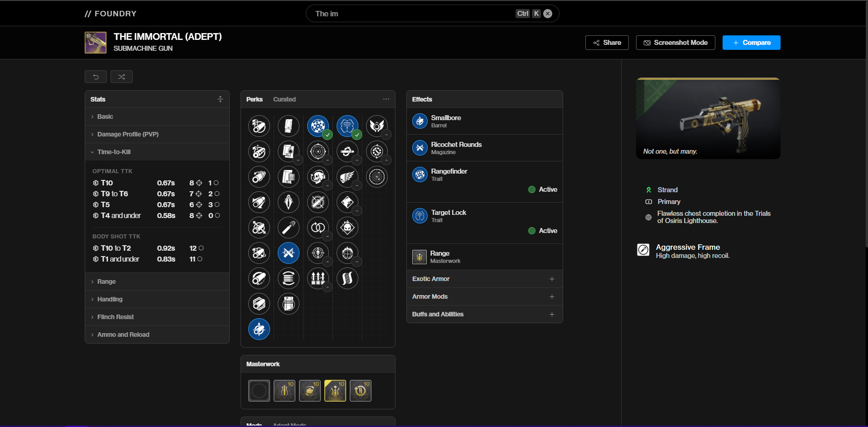Enable Screenshot Mode

point(675,43)
